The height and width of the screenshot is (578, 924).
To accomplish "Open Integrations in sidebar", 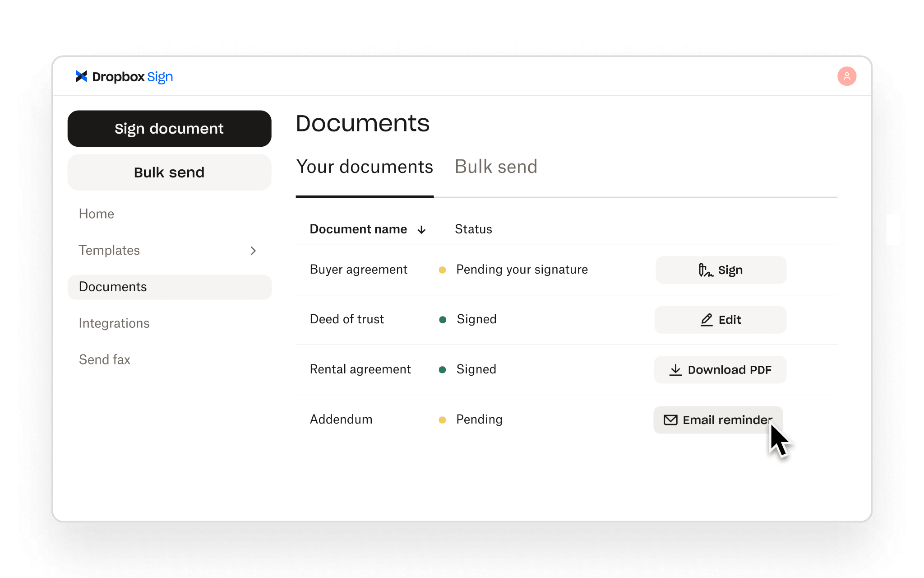I will coord(114,323).
